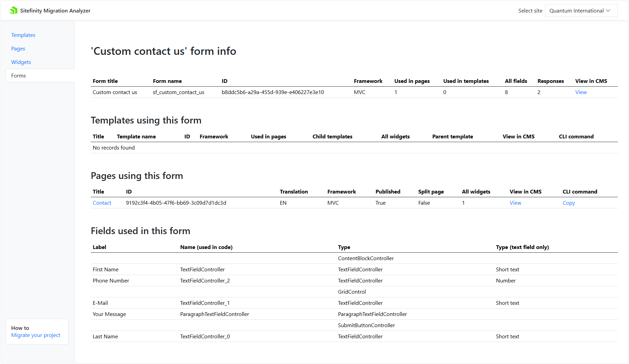Image resolution: width=629 pixels, height=364 pixels.
Task: Open the Contact page link
Action: pos(102,203)
